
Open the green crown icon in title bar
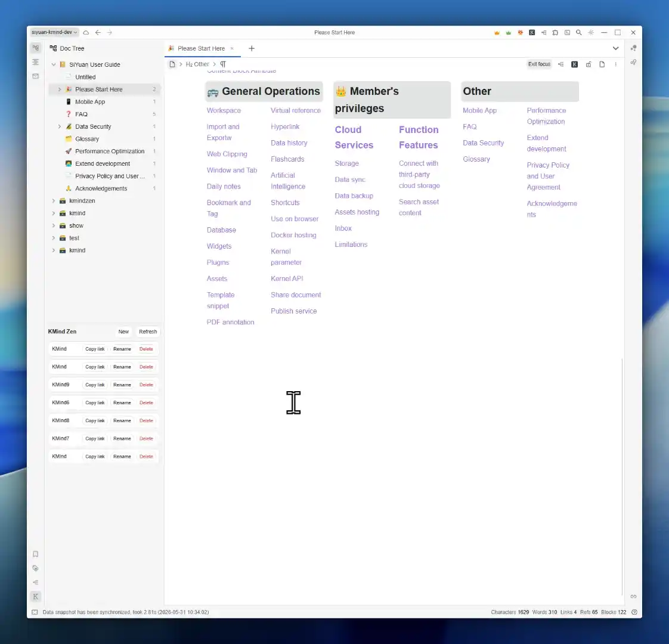coord(508,32)
